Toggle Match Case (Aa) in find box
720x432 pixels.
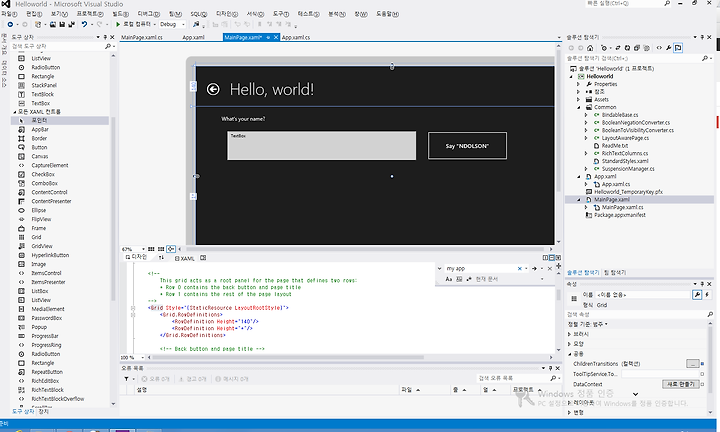(449, 279)
